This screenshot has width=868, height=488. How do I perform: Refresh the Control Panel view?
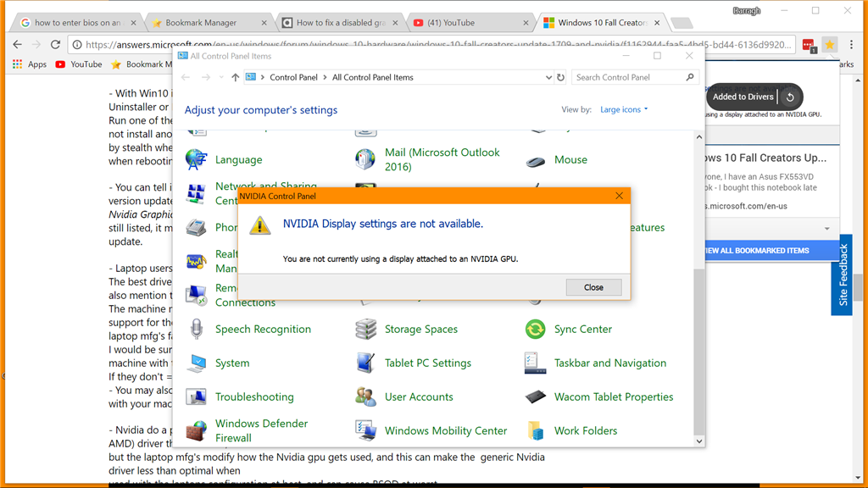[561, 77]
